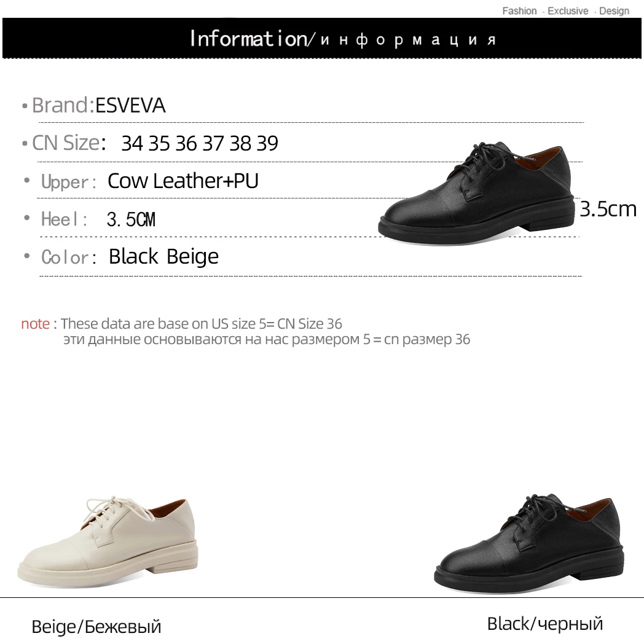Click the ESVEVA brand name

point(130,106)
